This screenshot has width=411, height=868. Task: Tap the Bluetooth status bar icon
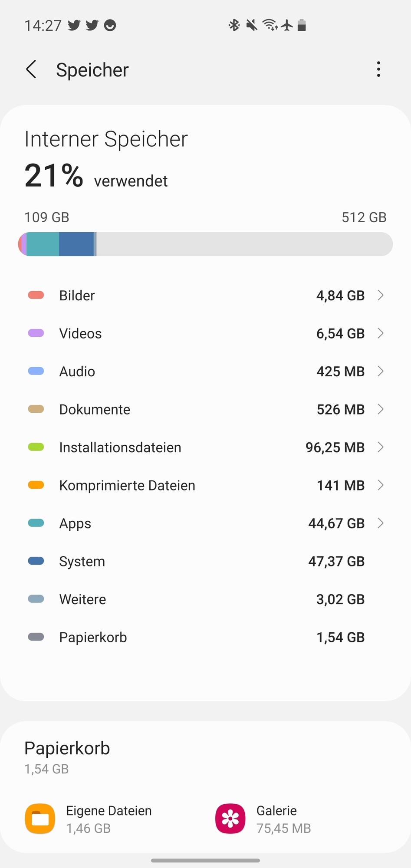tap(234, 25)
